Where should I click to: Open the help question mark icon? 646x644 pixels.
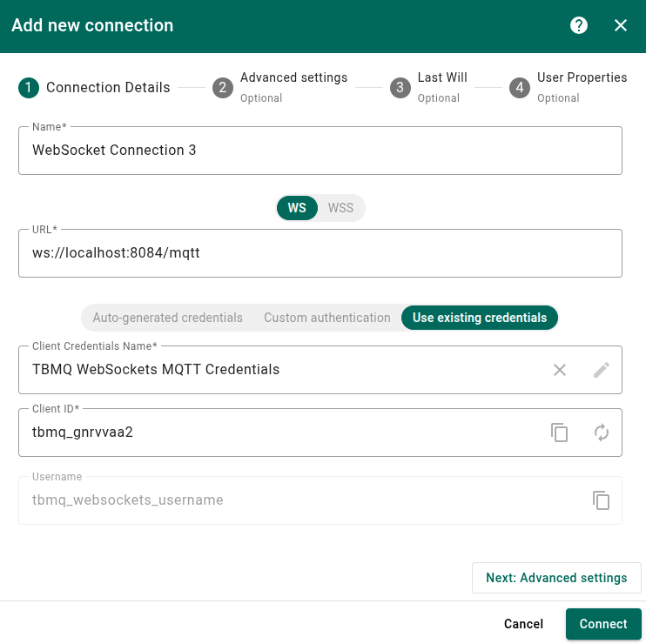[579, 25]
